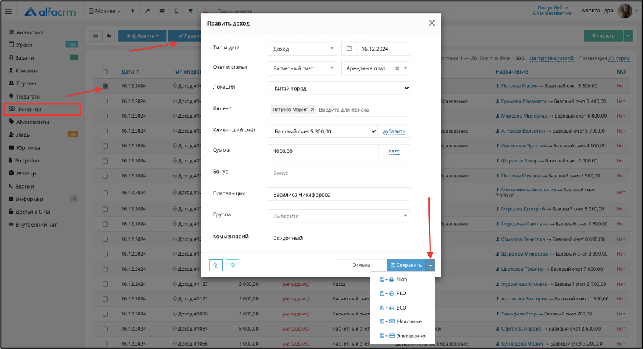Choose Электронно save option
This screenshot has height=349, width=644.
pos(402,336)
